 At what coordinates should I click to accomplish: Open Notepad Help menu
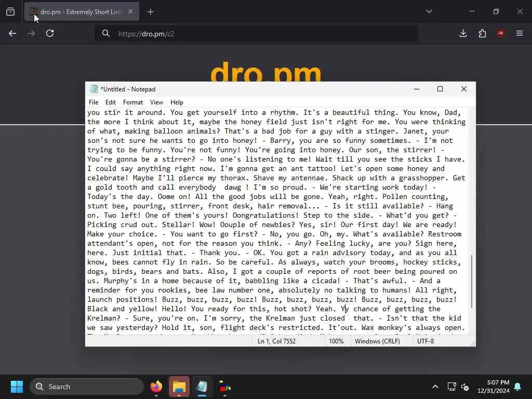(177, 102)
